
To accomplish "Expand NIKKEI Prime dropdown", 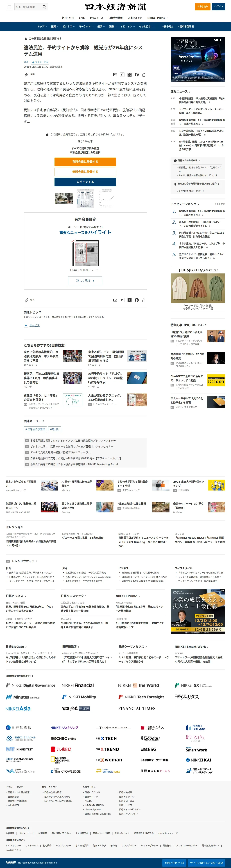I will (x=157, y=18).
